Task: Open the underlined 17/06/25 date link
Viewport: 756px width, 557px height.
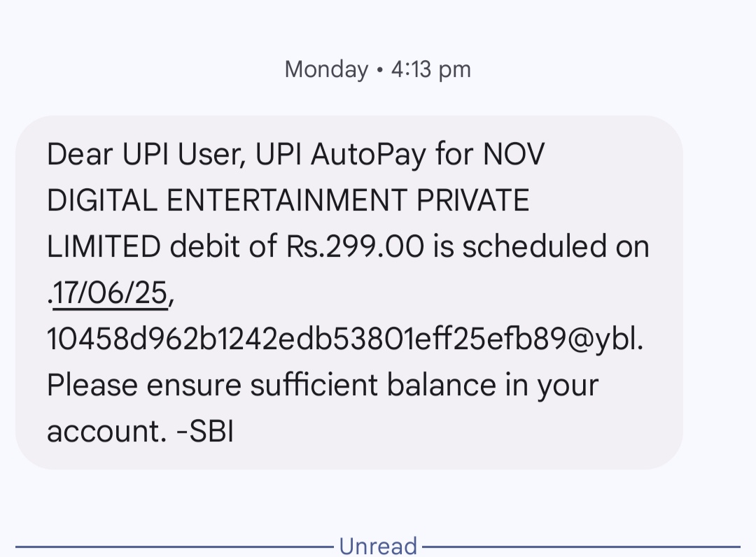Action: [x=110, y=294]
